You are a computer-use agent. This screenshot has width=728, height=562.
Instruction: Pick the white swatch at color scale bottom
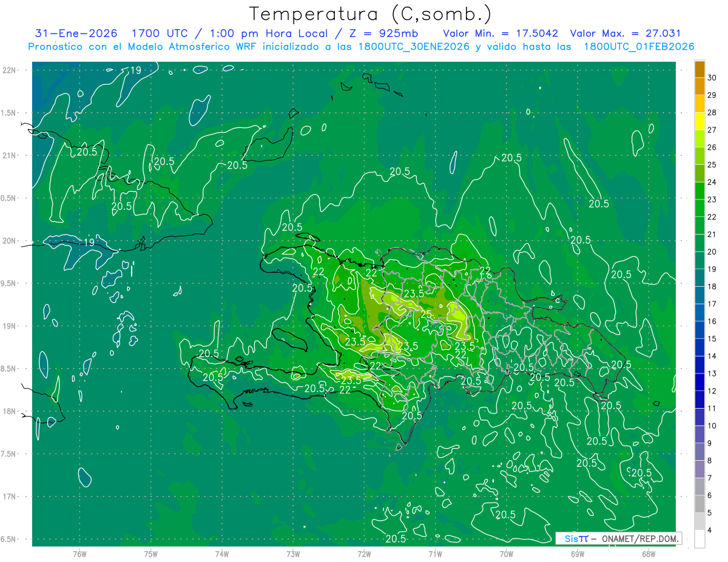(699, 539)
